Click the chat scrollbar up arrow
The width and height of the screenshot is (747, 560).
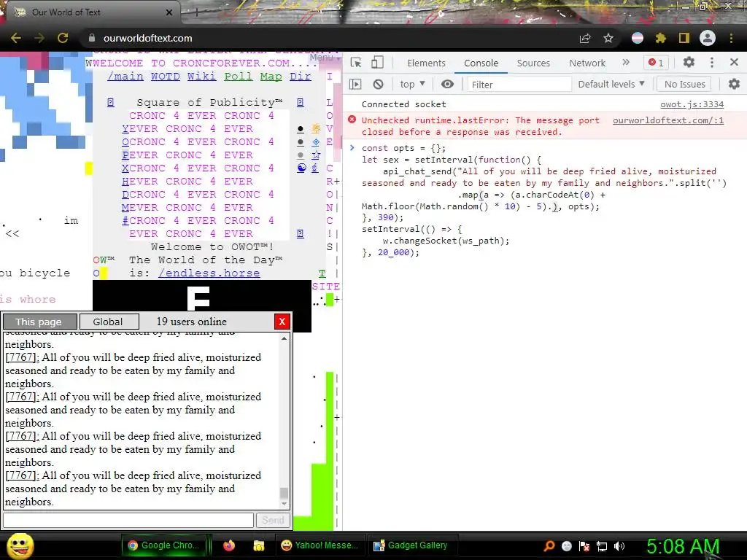284,338
